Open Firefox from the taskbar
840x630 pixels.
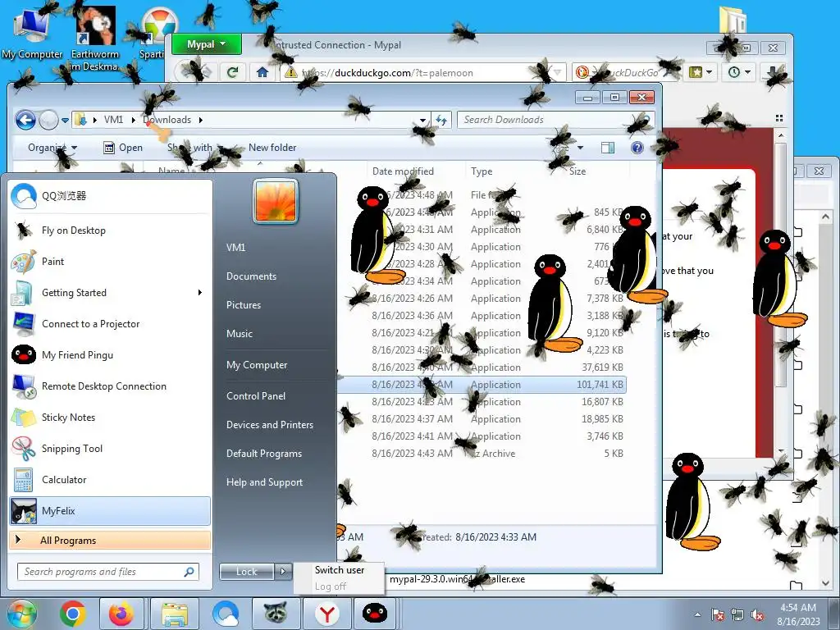coord(121,614)
